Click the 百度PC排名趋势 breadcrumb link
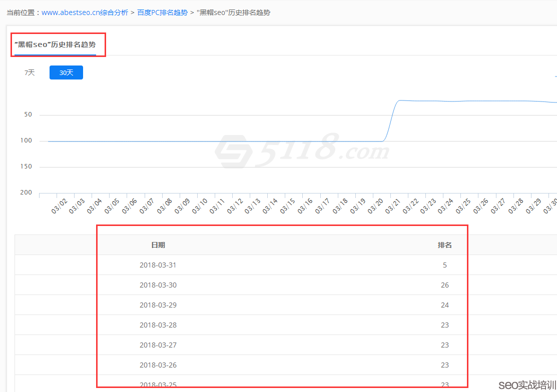557x392 pixels. (162, 12)
